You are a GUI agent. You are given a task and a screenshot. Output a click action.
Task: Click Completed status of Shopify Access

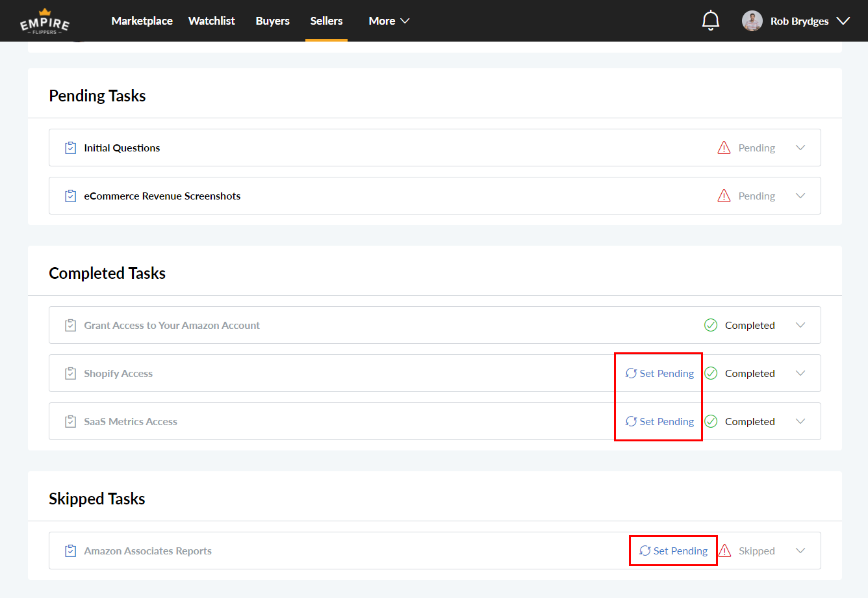pyautogui.click(x=750, y=373)
